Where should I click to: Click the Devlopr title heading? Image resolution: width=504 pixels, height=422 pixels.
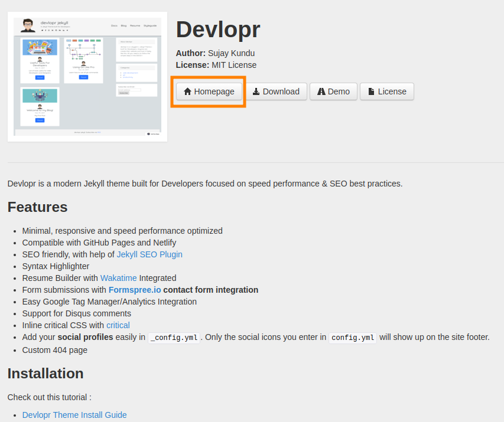(x=218, y=30)
